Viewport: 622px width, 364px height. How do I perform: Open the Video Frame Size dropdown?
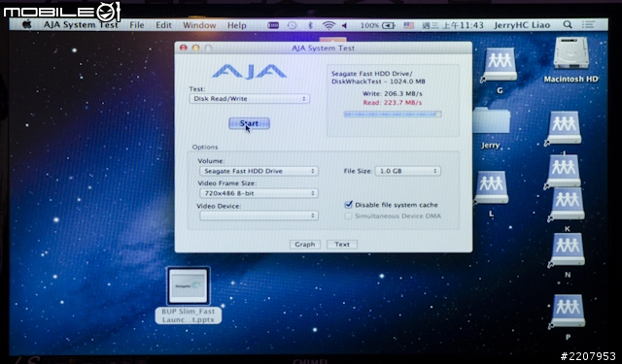click(259, 193)
